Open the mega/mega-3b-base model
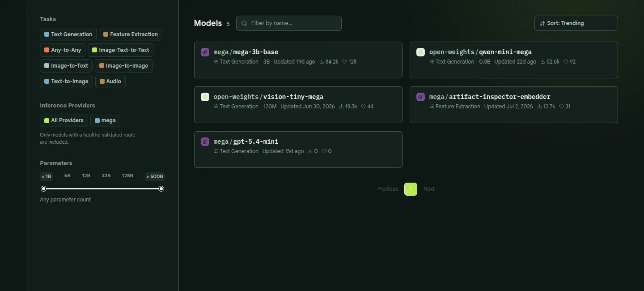The height and width of the screenshot is (291, 644). click(298, 60)
